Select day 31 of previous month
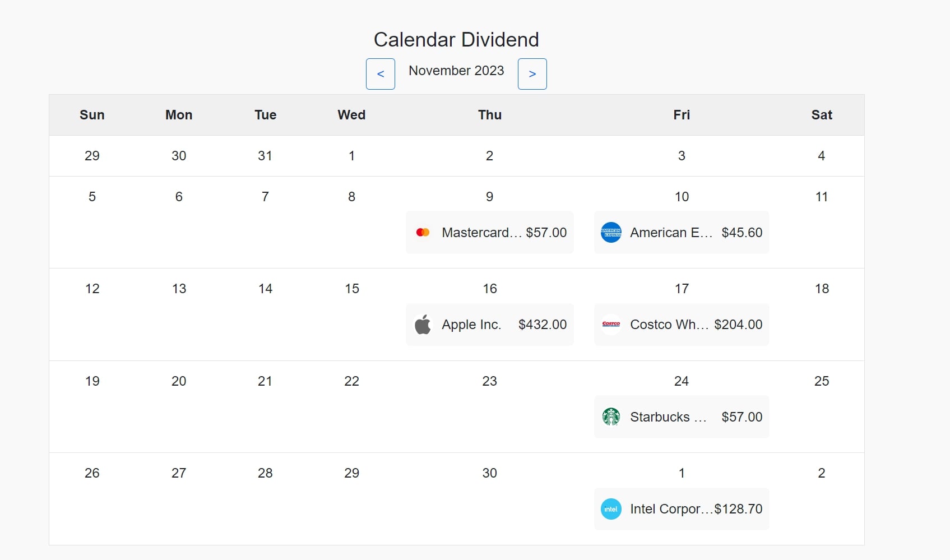The width and height of the screenshot is (950, 560). 265,156
